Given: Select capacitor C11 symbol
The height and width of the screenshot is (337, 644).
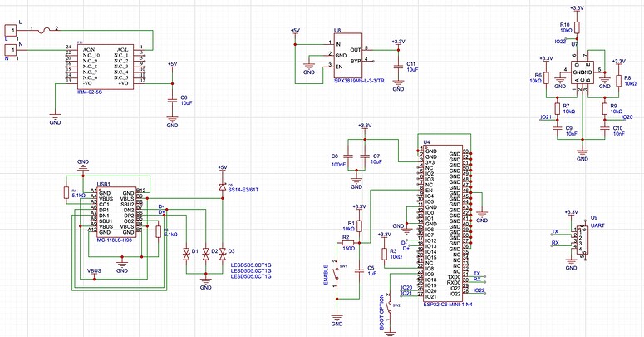Looking at the screenshot, I should (398, 67).
